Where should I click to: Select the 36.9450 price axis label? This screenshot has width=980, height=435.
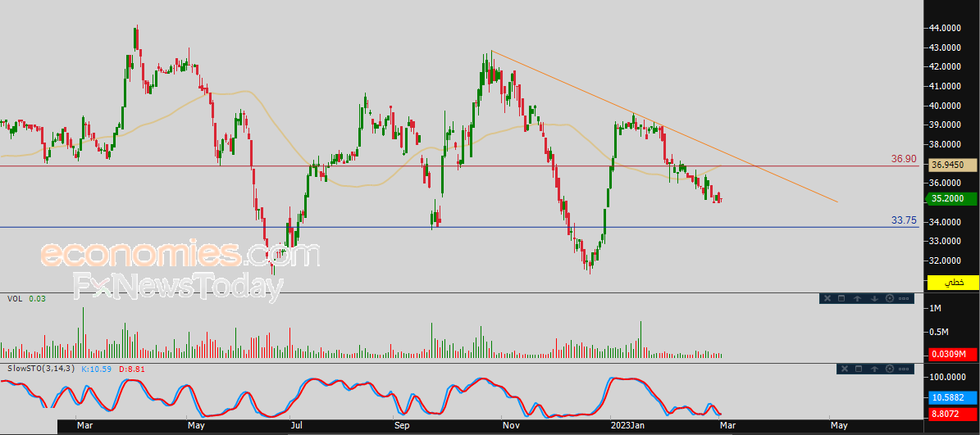coord(953,165)
